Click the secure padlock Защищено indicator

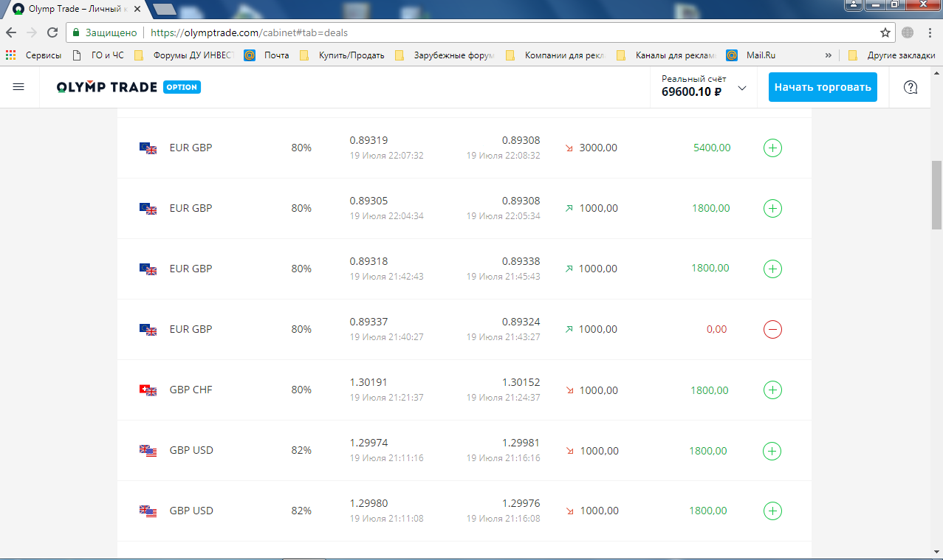click(x=104, y=32)
